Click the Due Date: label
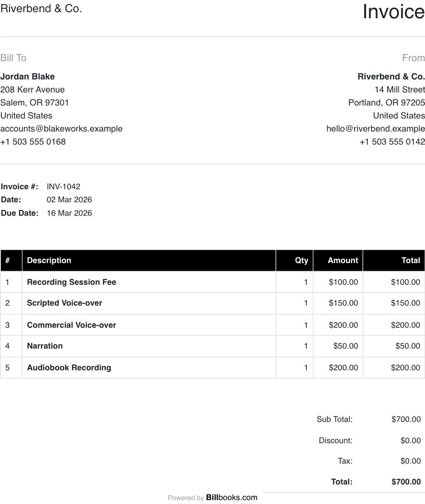Image resolution: width=425 pixels, height=504 pixels. (20, 213)
